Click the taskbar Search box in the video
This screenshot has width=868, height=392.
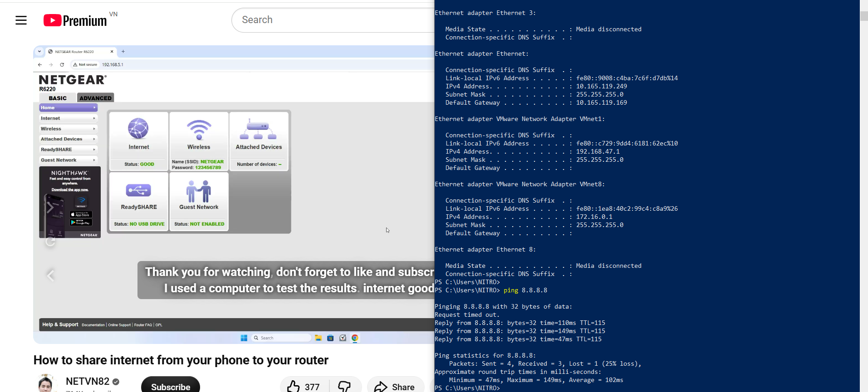tap(281, 338)
